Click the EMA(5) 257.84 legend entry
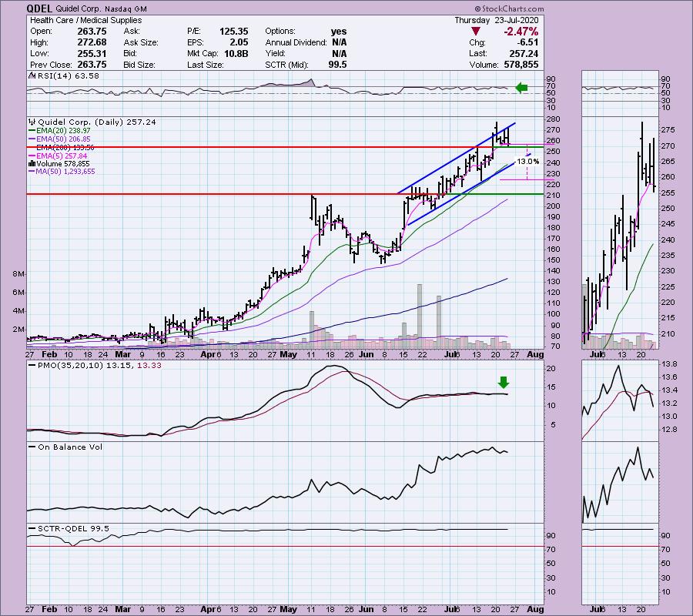The image size is (693, 616). point(62,156)
